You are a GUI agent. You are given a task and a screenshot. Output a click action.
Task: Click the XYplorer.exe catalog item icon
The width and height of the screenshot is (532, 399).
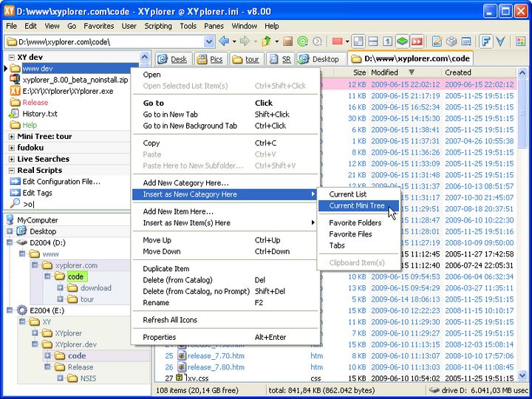(15, 91)
